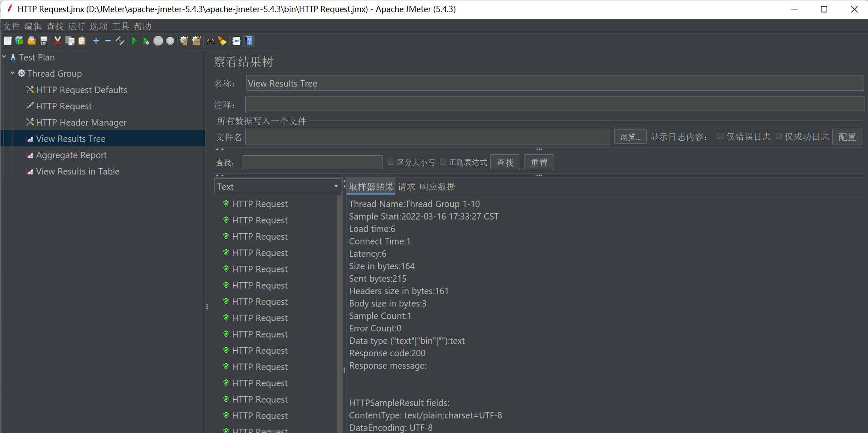This screenshot has width=868, height=433.
Task: Select the Thread Group gear icon
Action: [x=21, y=73]
